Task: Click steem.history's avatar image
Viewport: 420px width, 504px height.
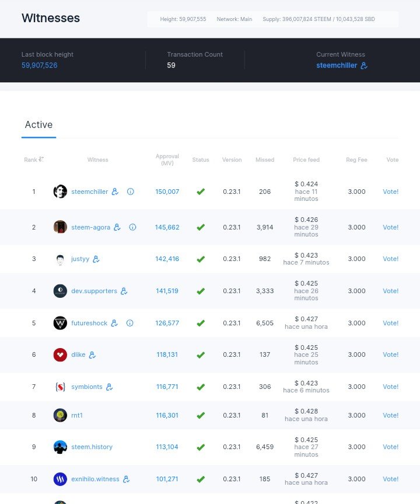Action: click(x=60, y=447)
